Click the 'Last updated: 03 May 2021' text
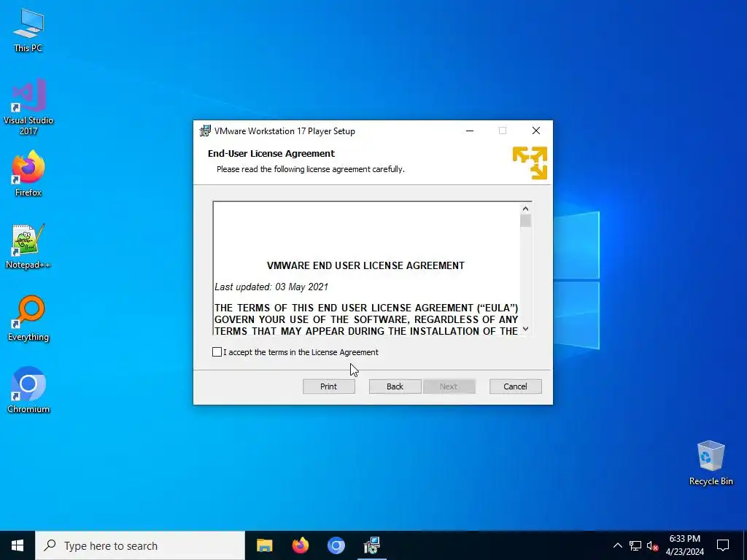 (271, 287)
